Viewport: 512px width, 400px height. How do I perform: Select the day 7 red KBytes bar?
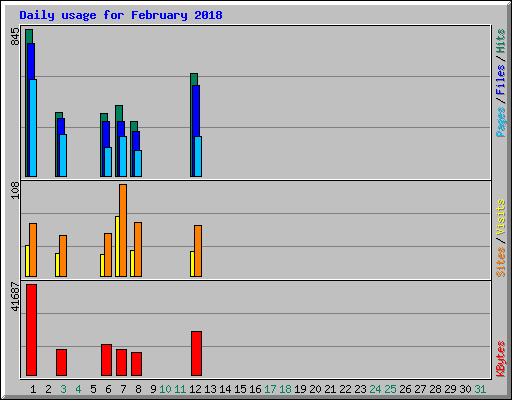[121, 363]
